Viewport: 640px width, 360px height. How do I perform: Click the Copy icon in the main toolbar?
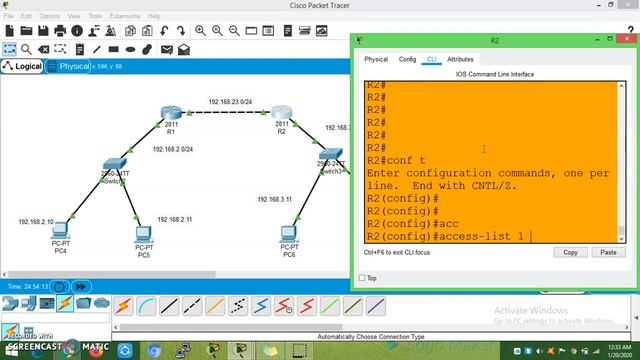pos(130,31)
